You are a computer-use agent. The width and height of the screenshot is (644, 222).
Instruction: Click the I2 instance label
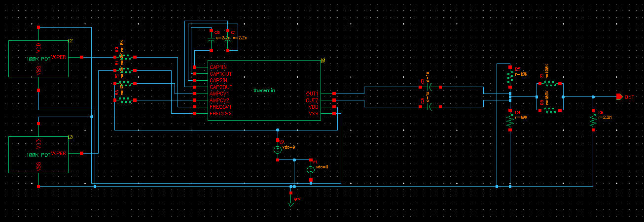tap(71, 41)
